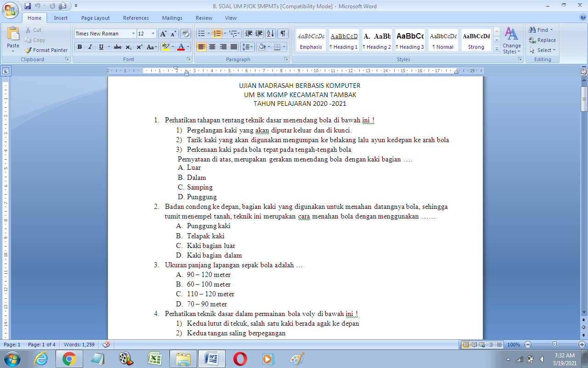Open the Text Highlight Color dropdown arrow
Viewport: 588px width, 368px height.
[x=173, y=47]
